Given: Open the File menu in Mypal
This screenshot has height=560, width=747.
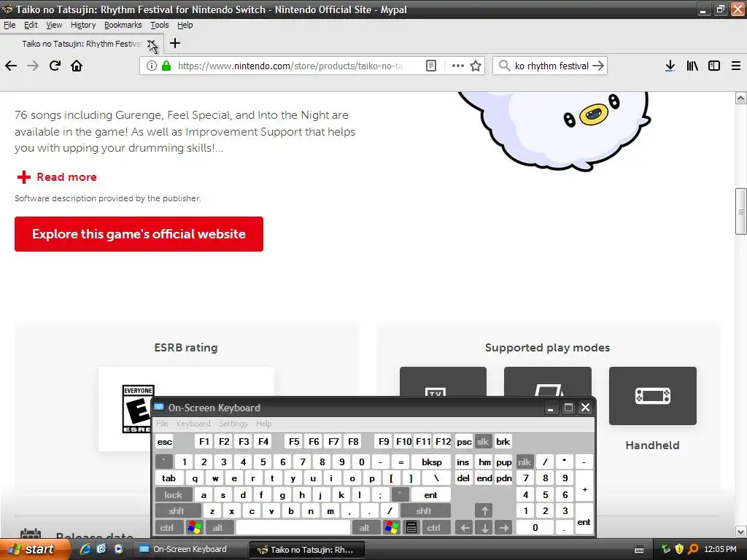Looking at the screenshot, I should pos(9,25).
